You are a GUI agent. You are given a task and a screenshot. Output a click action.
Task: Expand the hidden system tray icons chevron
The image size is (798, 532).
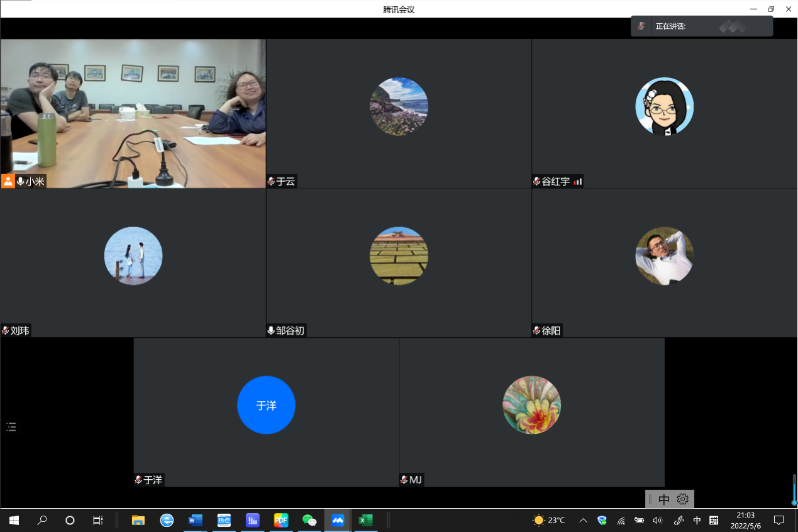tap(583, 520)
